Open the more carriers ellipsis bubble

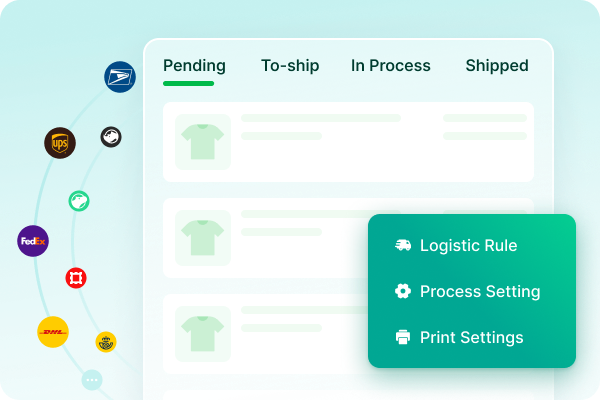(92, 380)
